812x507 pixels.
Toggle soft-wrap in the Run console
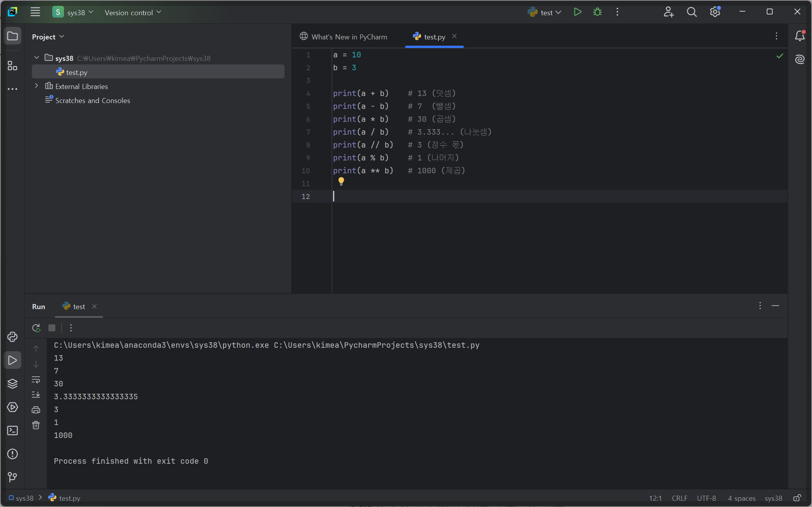coord(36,379)
